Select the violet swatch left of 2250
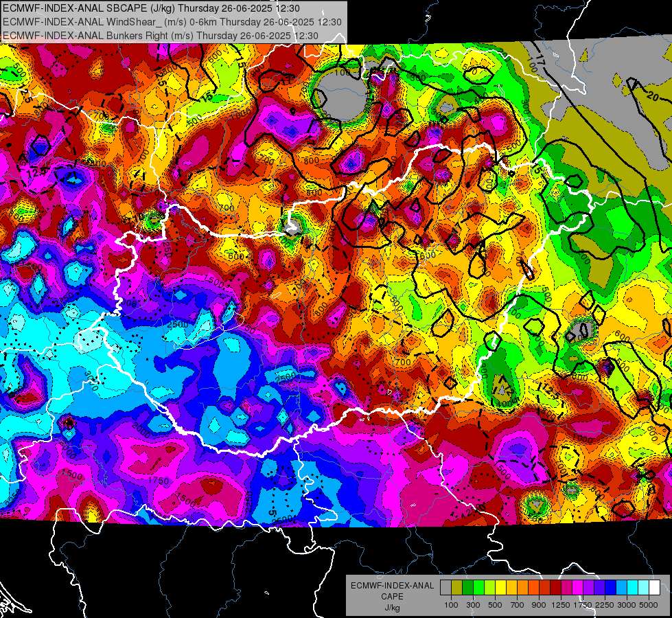The image size is (672, 618). pyautogui.click(x=599, y=587)
